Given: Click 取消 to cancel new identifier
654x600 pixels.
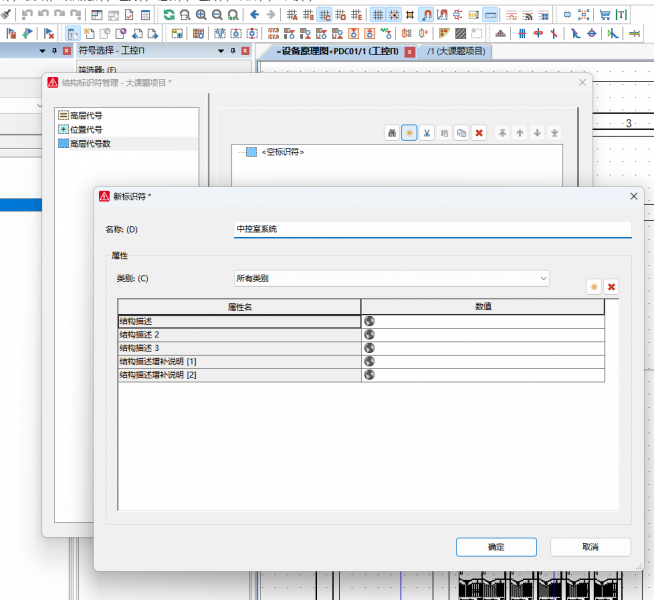Looking at the screenshot, I should [590, 547].
